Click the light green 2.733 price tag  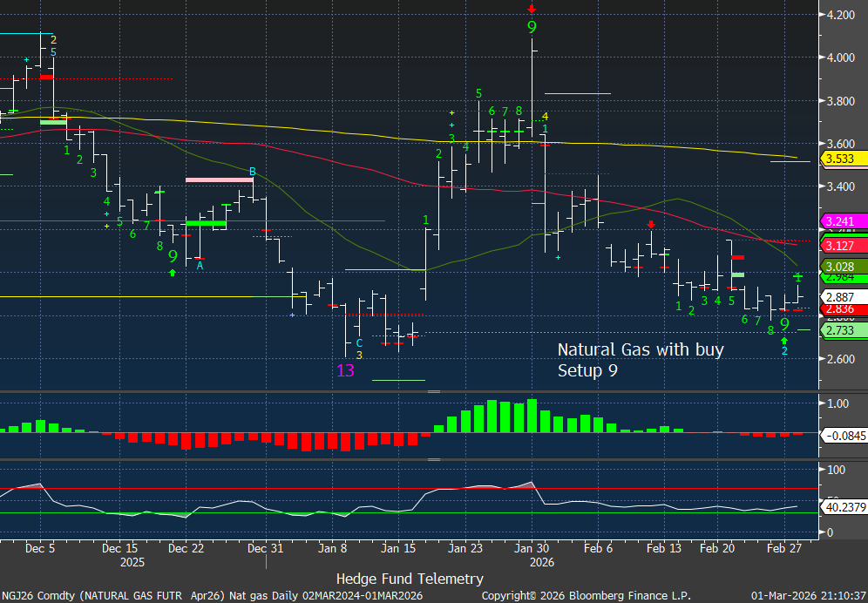pos(841,331)
